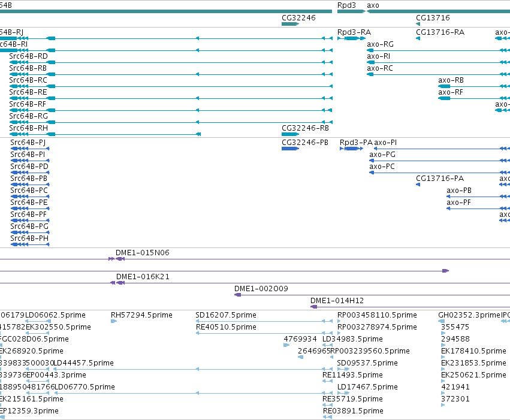
Task: Click the axo-PB protein label
Action: [459, 191]
